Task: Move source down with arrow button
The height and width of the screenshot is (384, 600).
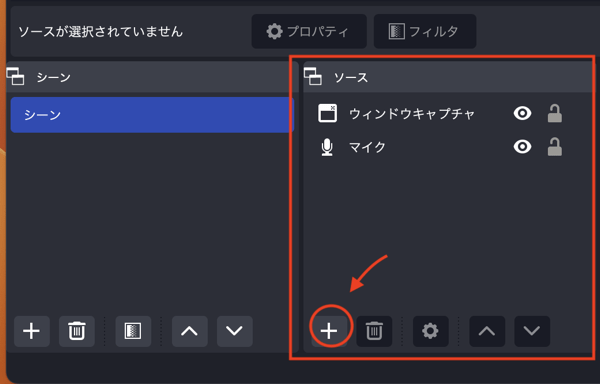Action: 532,331
